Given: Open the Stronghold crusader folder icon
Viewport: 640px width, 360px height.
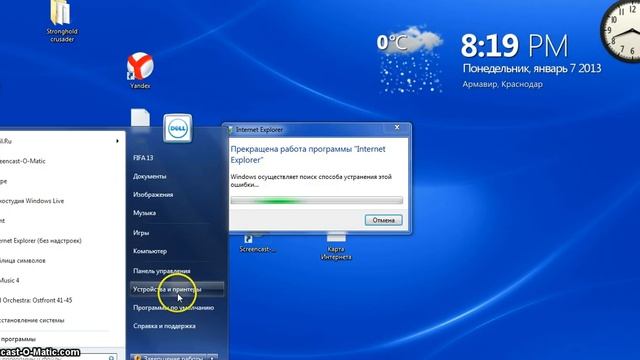Looking at the screenshot, I should point(61,20).
